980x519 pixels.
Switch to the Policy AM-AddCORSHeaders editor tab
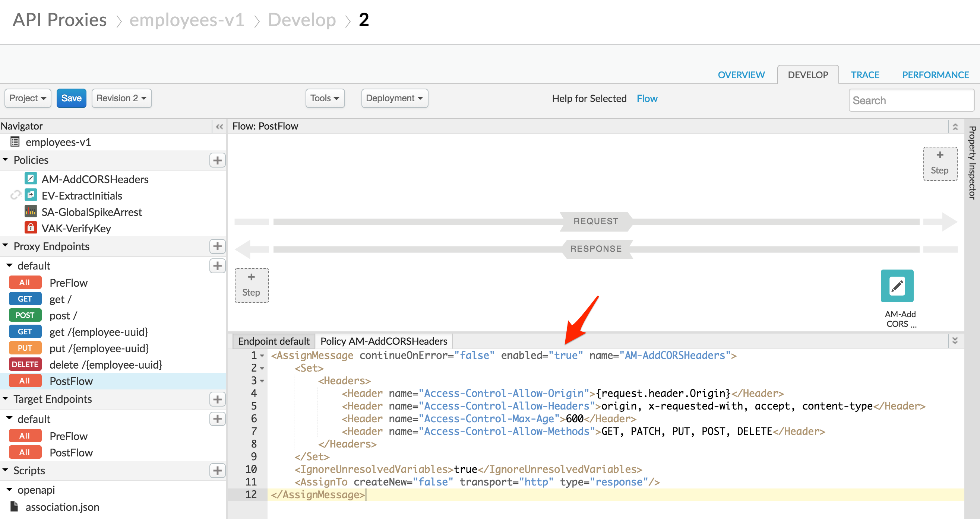(x=384, y=341)
